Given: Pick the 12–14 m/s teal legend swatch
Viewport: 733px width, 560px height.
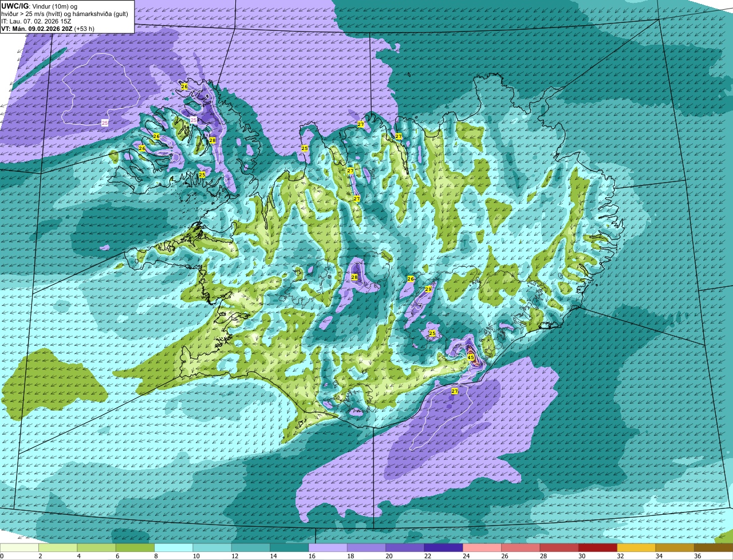Looking at the screenshot, I should point(251,548).
